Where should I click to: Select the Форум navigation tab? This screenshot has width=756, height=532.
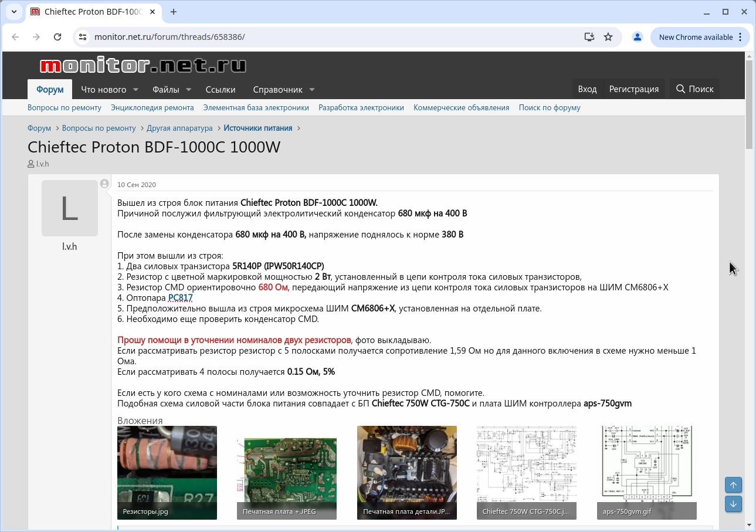point(50,89)
